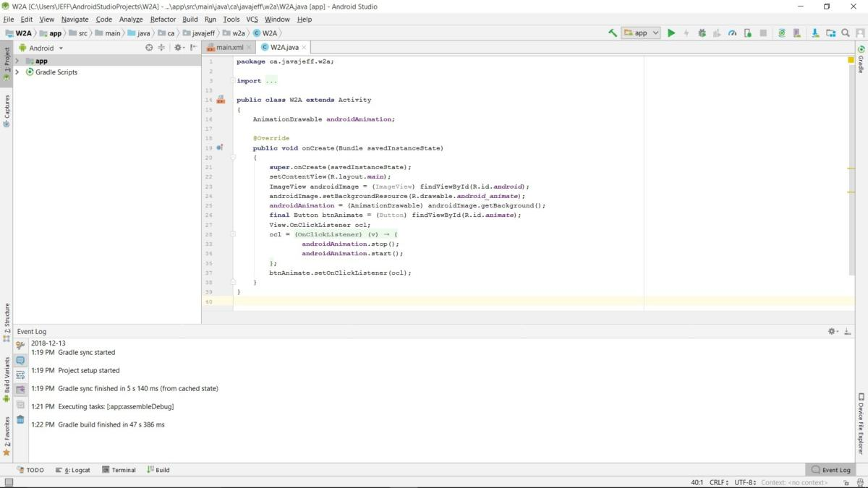
Task: Click the src breadcrumb folder
Action: point(77,33)
